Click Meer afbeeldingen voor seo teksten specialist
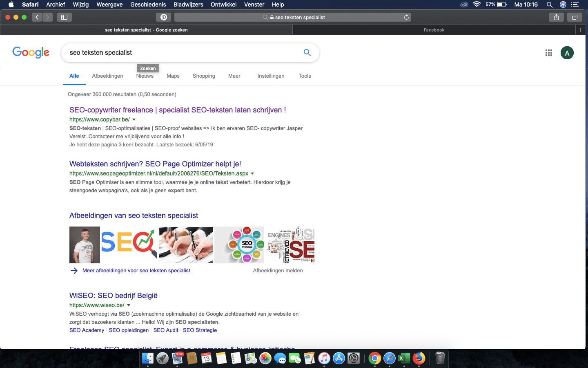The image size is (588, 368). coord(136,271)
